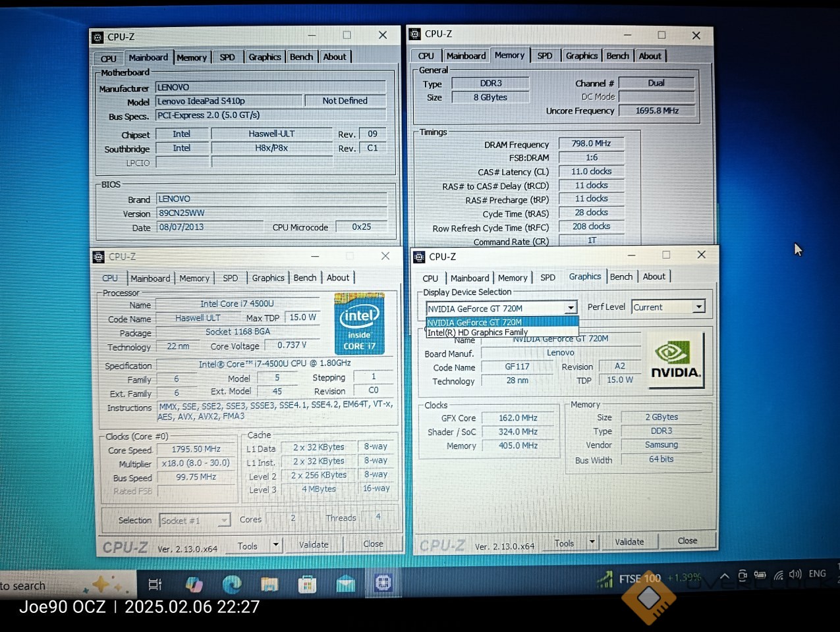The width and height of the screenshot is (840, 632).
Task: Click the Core Speed 1795.50 MHz value
Action: coord(196,450)
